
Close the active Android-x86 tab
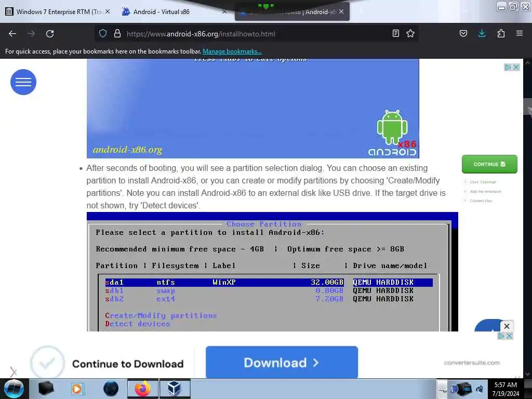coord(341,11)
